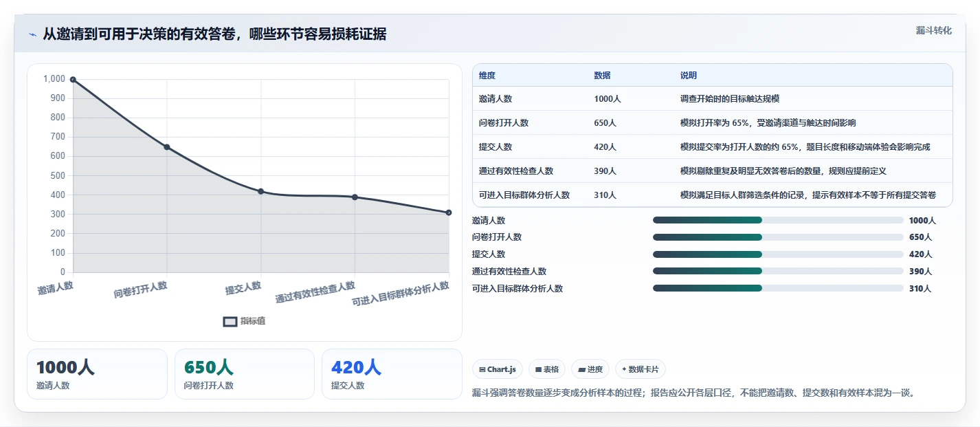Image resolution: width=980 pixels, height=427 pixels.
Task: Click the chart data point for 问卷打开人数
Action: (x=167, y=147)
